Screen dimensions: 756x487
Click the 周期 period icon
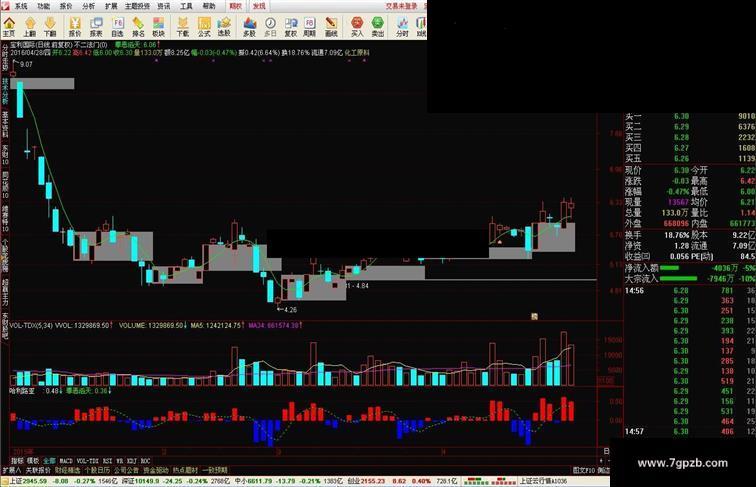coord(310,27)
